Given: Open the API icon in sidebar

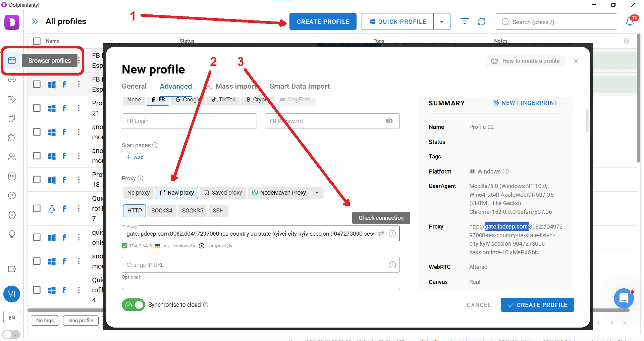Looking at the screenshot, I should click(x=12, y=176).
